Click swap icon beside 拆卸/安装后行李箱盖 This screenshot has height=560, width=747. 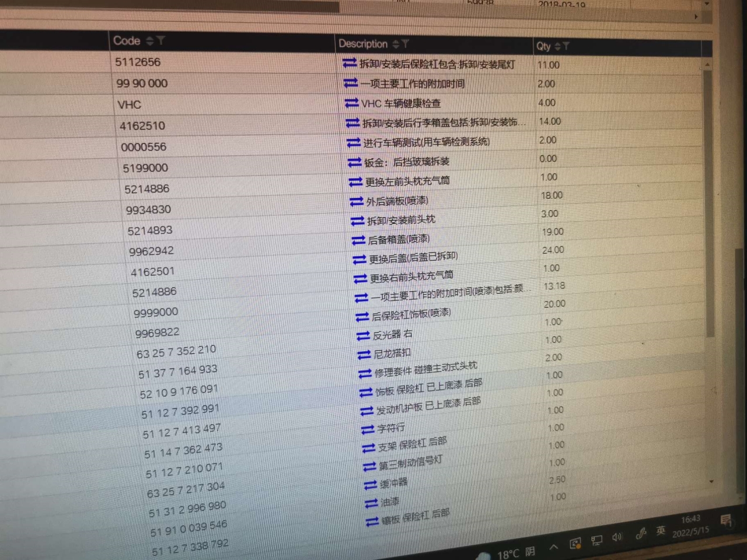pyautogui.click(x=353, y=123)
